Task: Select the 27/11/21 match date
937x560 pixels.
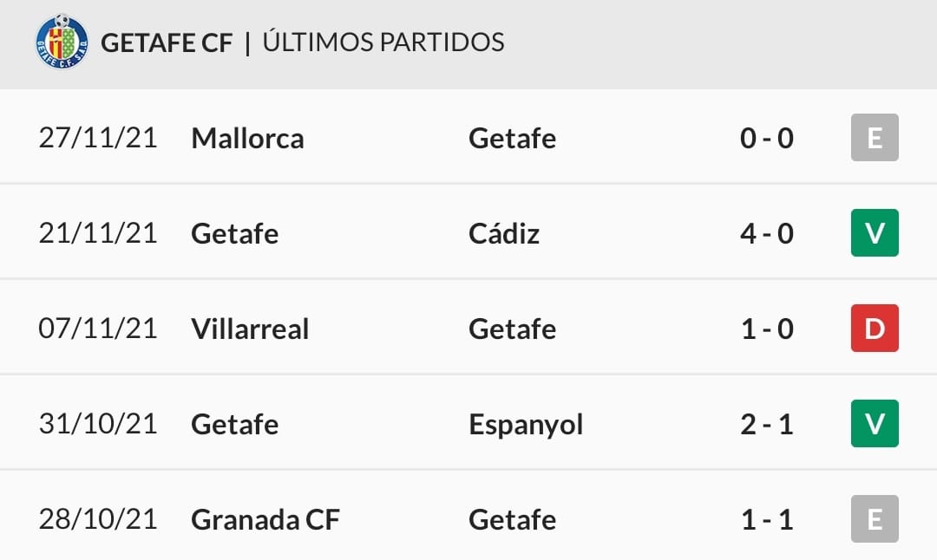Action: (98, 138)
